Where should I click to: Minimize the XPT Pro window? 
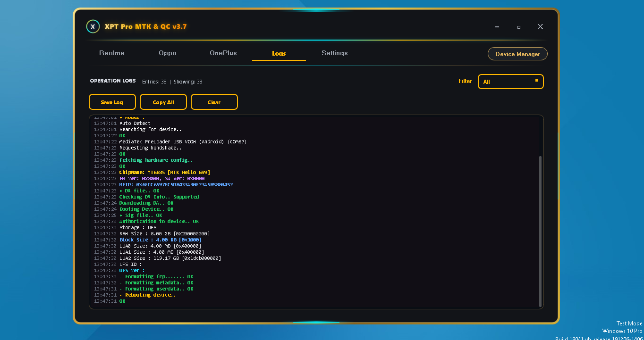(x=497, y=27)
